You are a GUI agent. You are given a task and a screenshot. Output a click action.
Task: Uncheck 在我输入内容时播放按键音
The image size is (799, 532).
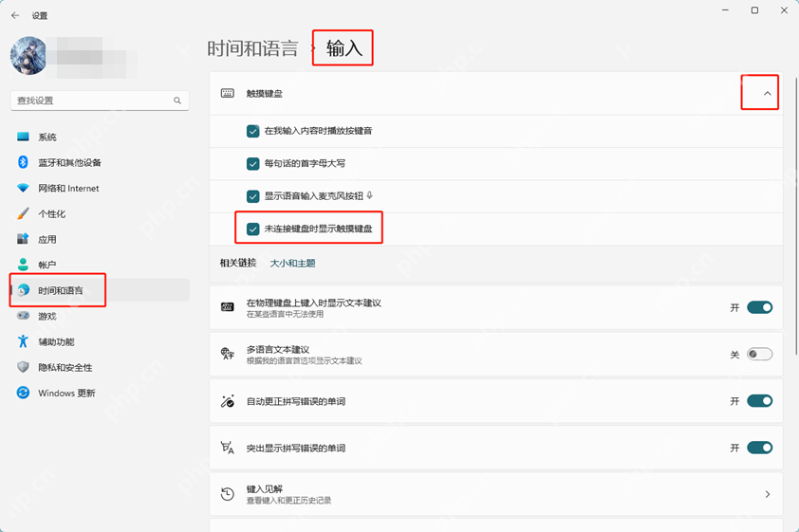point(252,131)
